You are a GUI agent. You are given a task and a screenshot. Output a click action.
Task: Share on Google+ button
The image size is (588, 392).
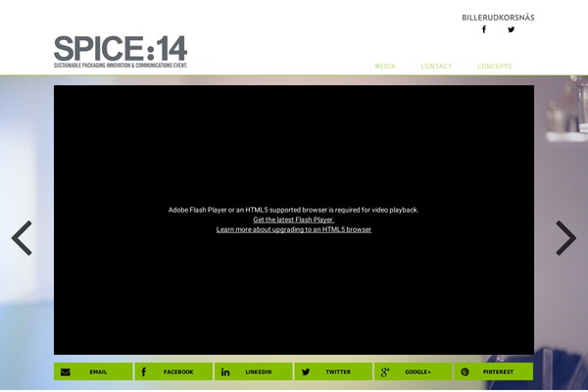coord(414,371)
